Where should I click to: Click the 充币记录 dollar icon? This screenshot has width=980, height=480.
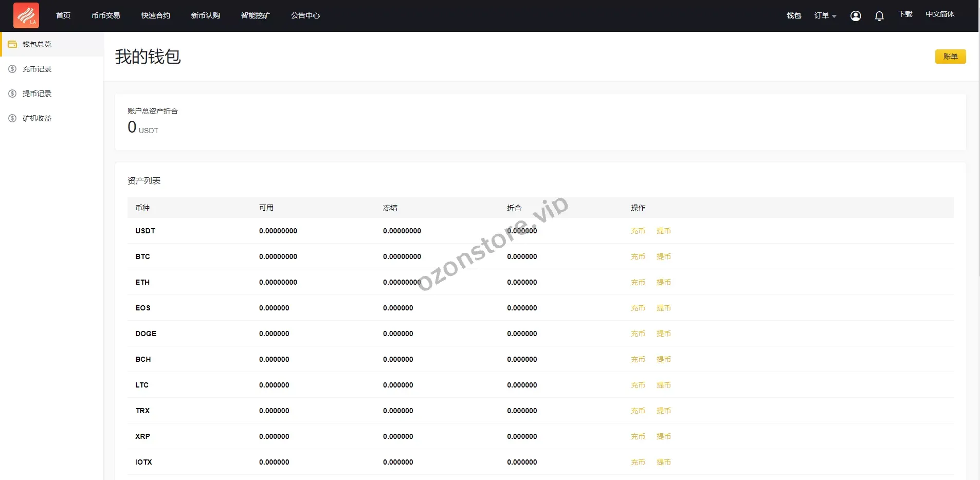pyautogui.click(x=12, y=69)
